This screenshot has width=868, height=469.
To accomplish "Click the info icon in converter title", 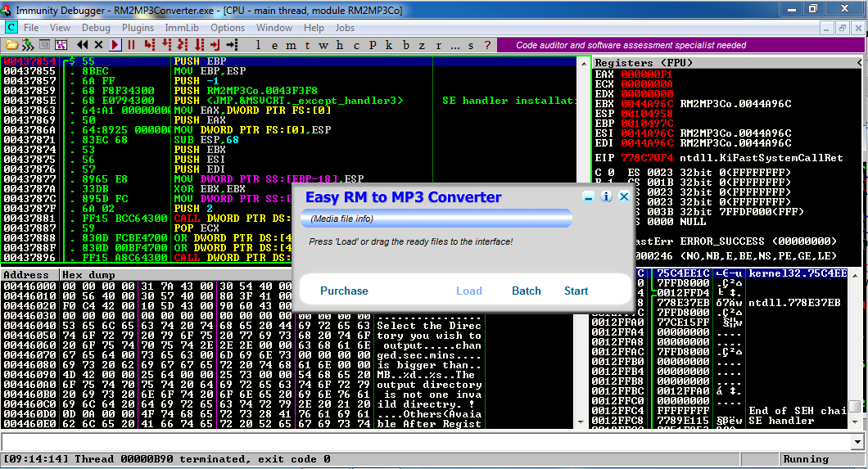I will (x=606, y=196).
